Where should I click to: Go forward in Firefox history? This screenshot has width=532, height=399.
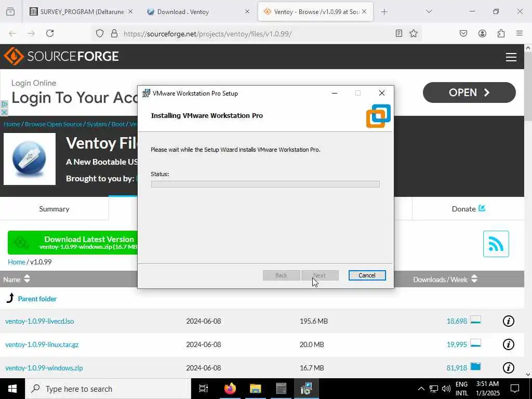[31, 33]
